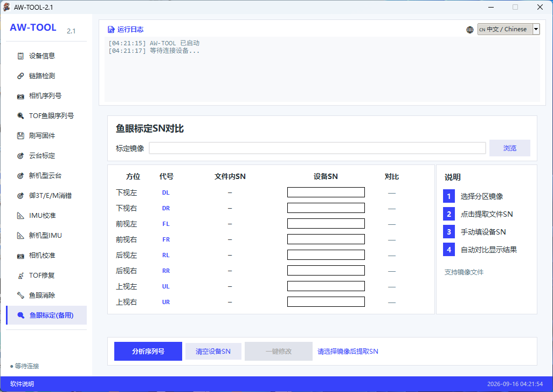The image size is (553, 392).
Task: Click the 鱼眼消除 wrench icon
Action: pos(21,295)
